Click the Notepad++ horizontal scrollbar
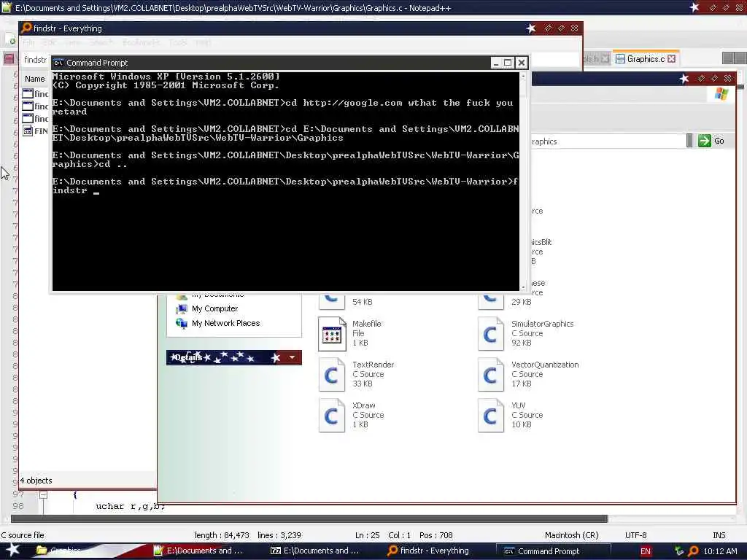Viewport: 747px width, 560px height. coord(309,518)
